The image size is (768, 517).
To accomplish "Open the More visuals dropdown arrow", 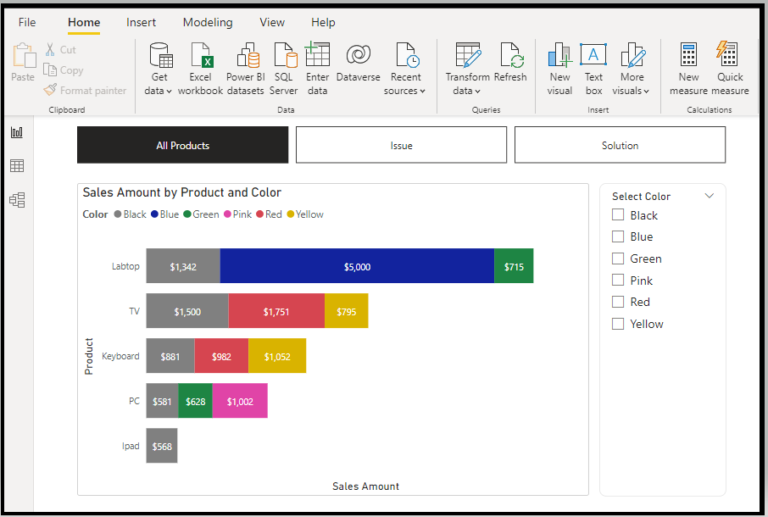I will click(646, 92).
